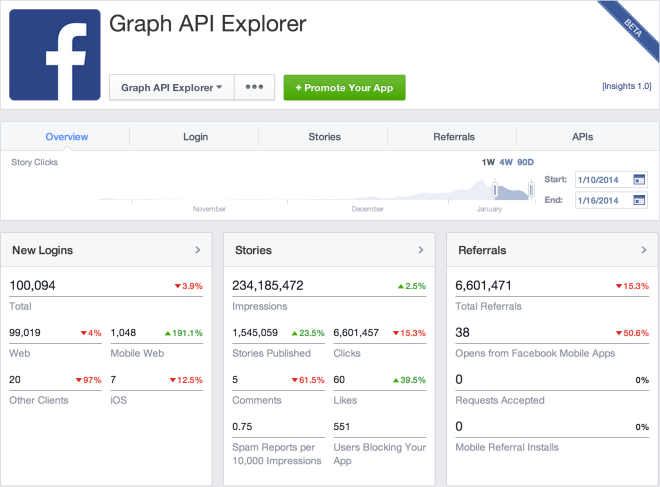
Task: Open the three-dots more options button
Action: point(254,88)
